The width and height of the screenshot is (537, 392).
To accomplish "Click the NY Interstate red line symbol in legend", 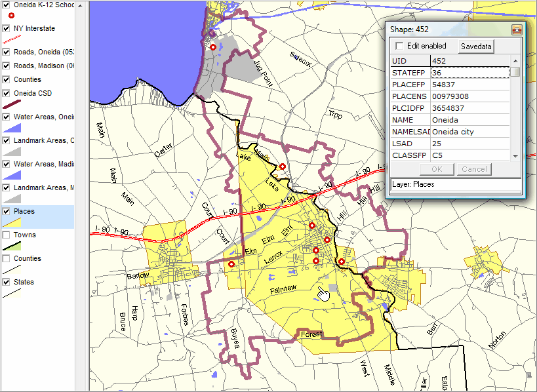I will click(x=11, y=39).
